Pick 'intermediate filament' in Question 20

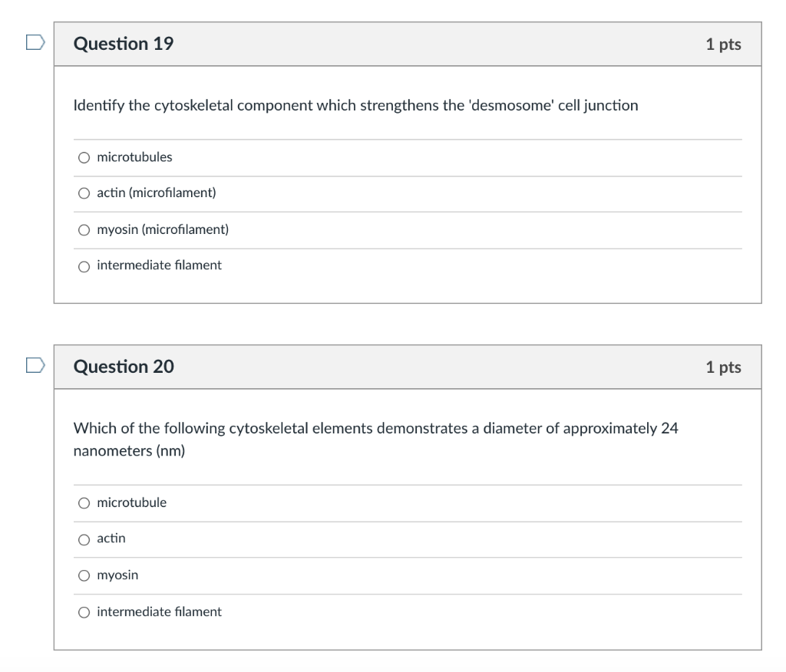(159, 611)
